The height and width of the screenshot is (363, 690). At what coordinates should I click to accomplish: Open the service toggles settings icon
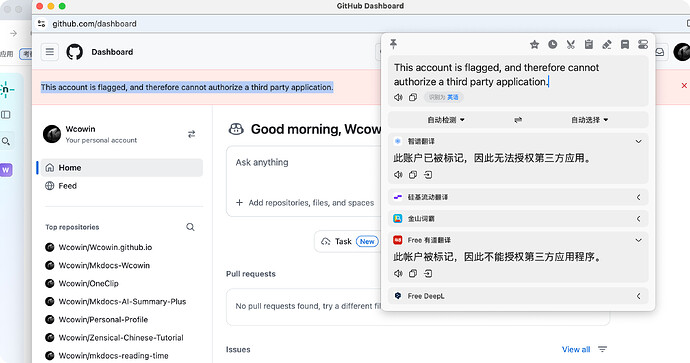[643, 44]
